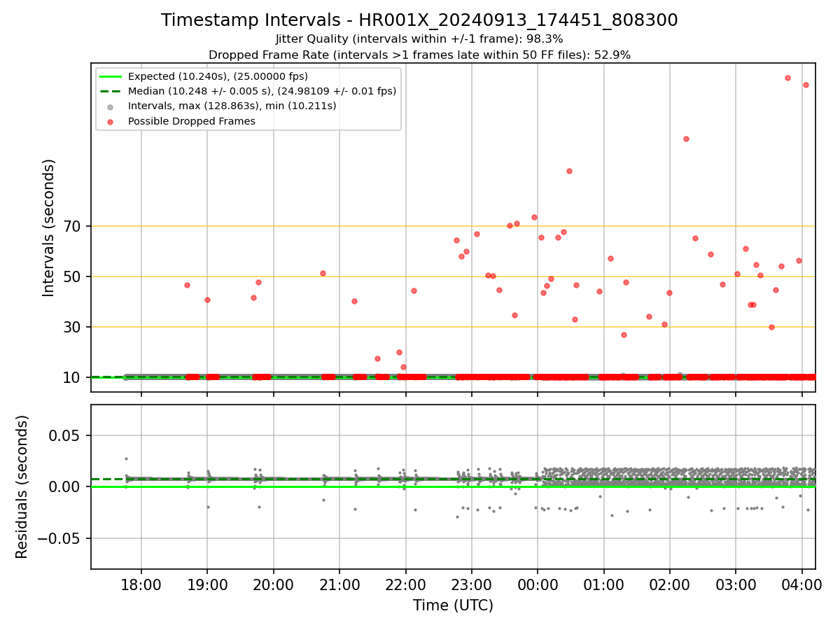Click the y-axis tick label "30"
840x630 pixels.
pyautogui.click(x=73, y=327)
